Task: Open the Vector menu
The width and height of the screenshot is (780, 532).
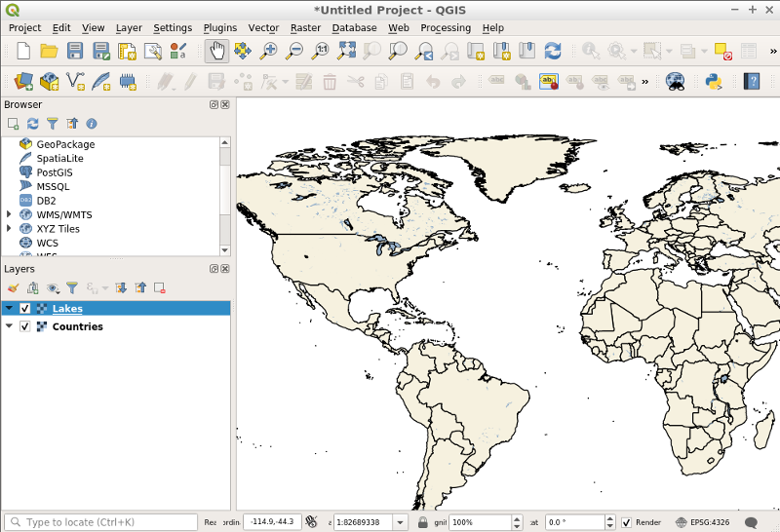Action: [x=263, y=28]
